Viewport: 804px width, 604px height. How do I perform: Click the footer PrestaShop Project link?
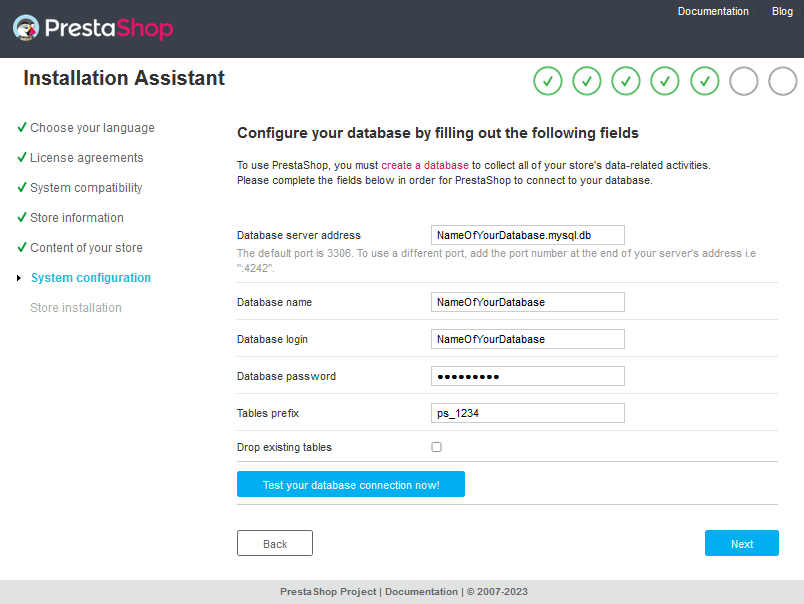tap(328, 591)
